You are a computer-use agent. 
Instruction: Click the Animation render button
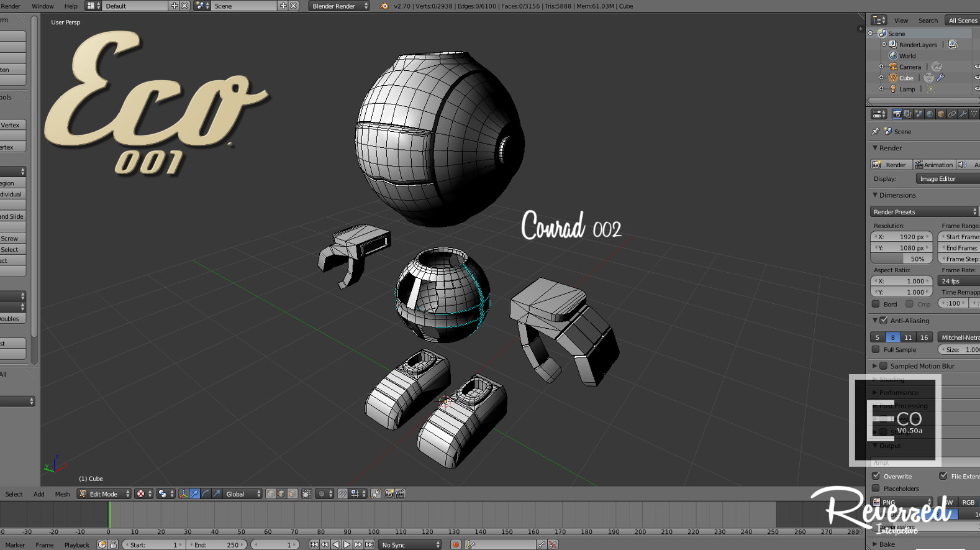click(934, 165)
